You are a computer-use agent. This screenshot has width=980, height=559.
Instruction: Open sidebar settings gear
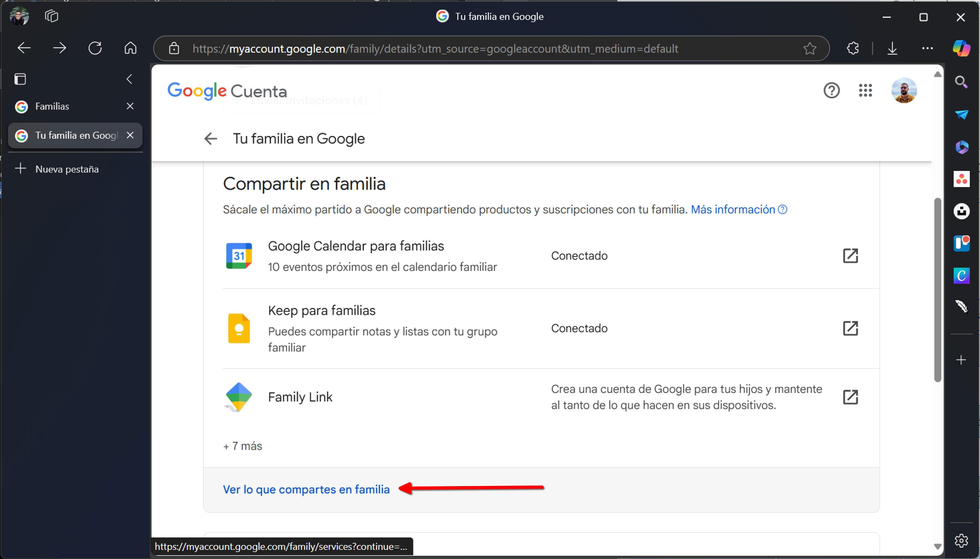(961, 540)
